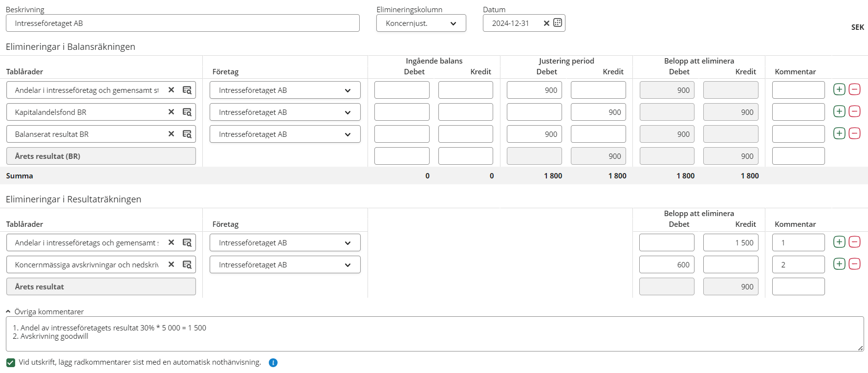Click the Övriga kommentarer text area
Image resolution: width=868 pixels, height=373 pixels.
point(434,334)
